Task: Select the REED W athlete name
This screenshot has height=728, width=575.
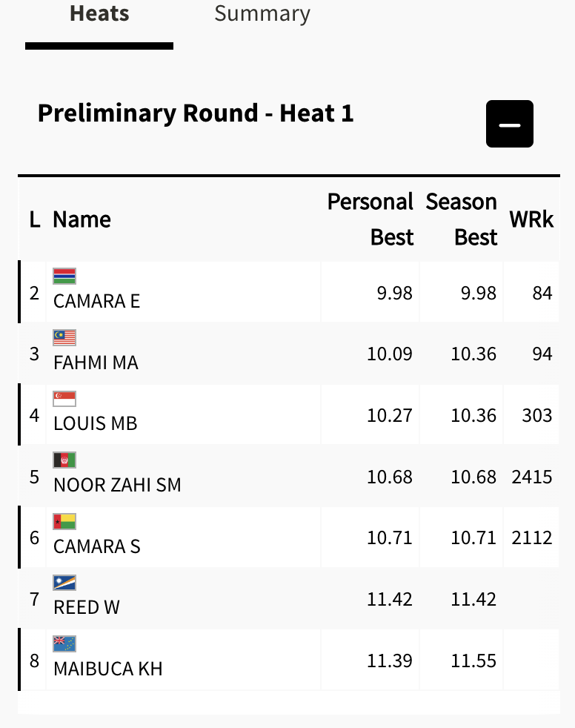Action: coord(86,608)
